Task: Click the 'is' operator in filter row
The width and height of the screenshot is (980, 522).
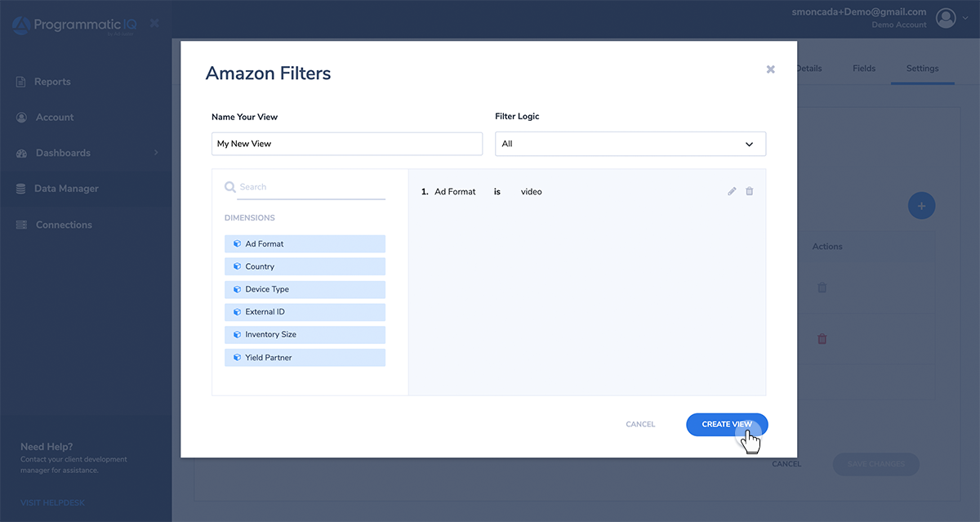Action: 497,192
